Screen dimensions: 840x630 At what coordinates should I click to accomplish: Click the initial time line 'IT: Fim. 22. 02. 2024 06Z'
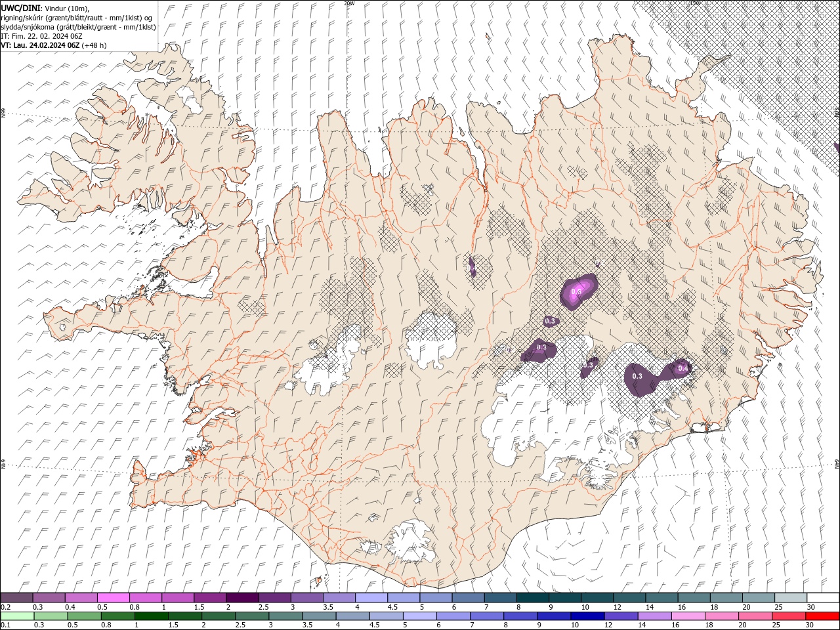pyautogui.click(x=42, y=36)
